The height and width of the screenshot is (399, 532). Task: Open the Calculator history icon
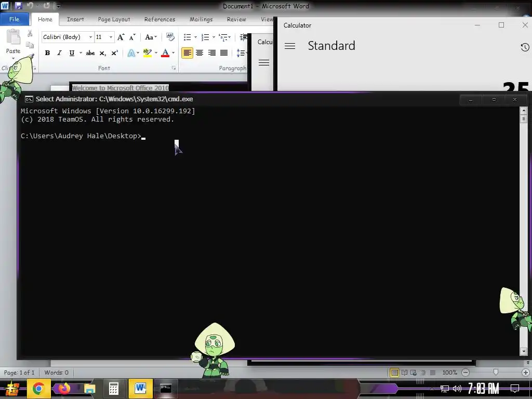point(525,47)
